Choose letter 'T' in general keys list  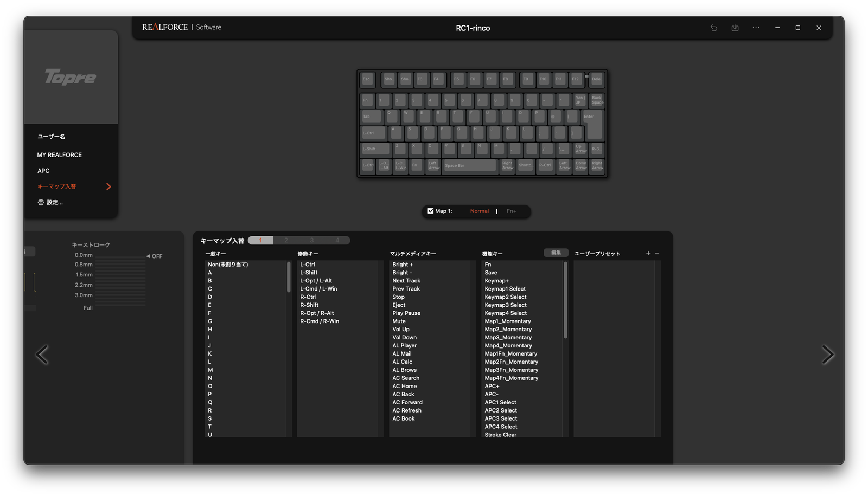point(210,427)
